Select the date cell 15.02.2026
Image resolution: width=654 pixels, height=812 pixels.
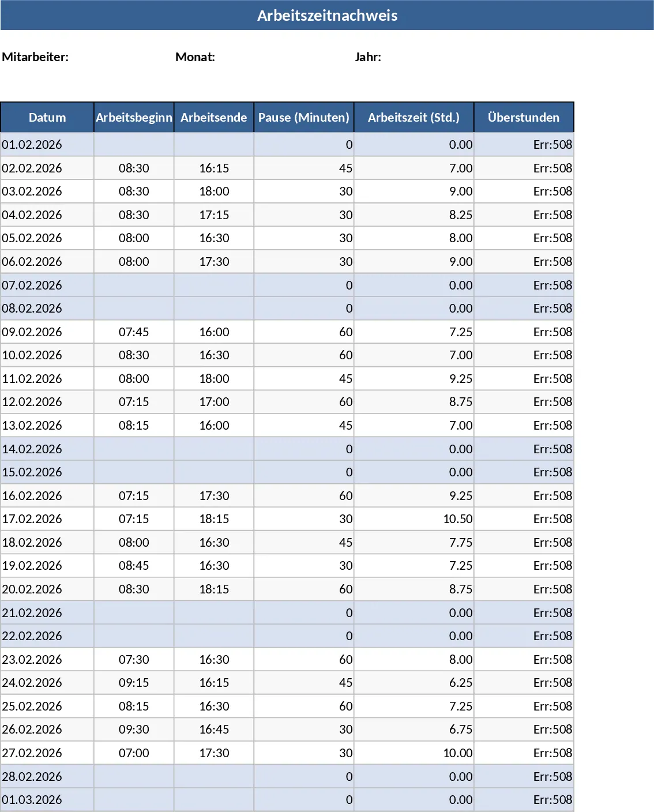coord(47,472)
